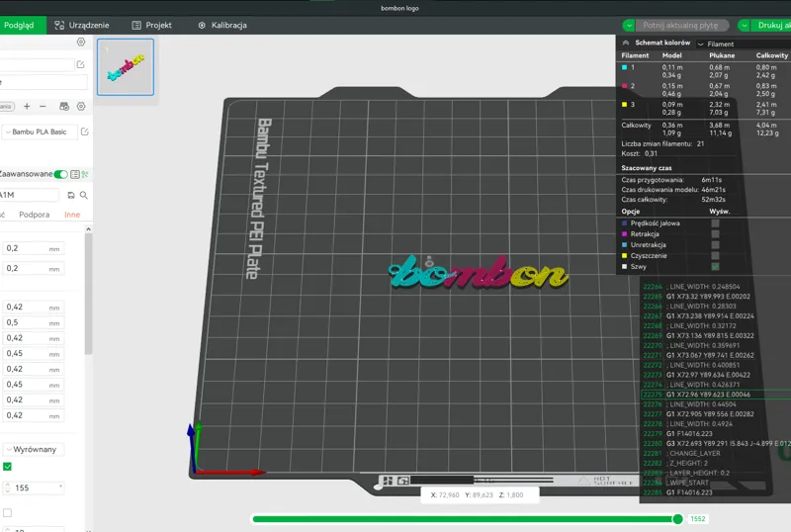
Task: Select G3 X72.693 G-code line
Action: coord(716,443)
